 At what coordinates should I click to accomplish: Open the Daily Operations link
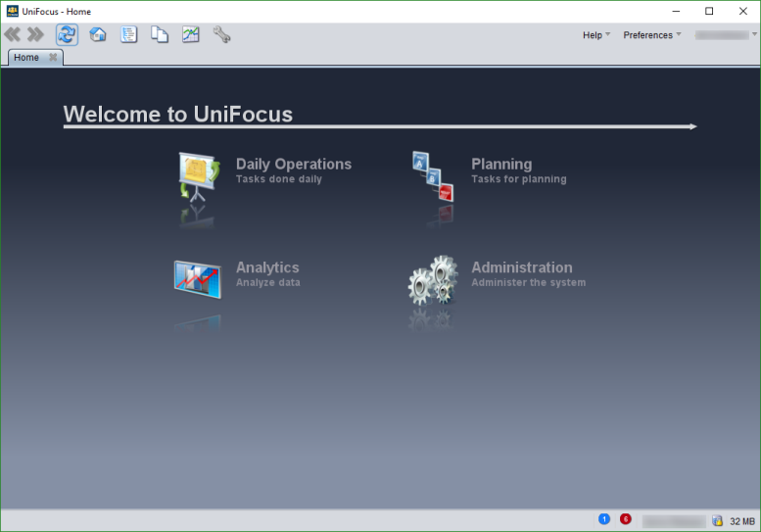pyautogui.click(x=294, y=164)
